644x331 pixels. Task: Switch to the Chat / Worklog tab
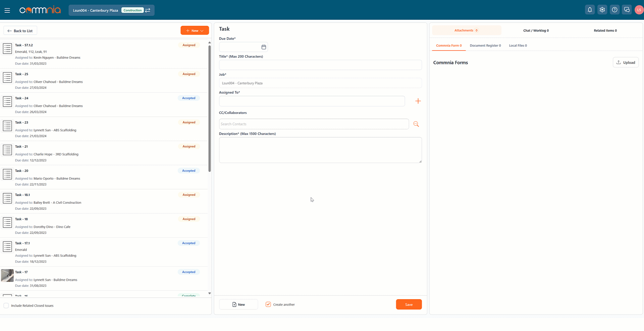(x=536, y=30)
